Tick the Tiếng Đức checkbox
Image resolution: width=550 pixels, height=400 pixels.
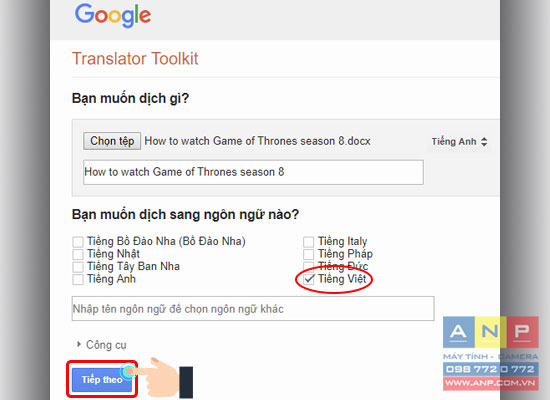pyautogui.click(x=308, y=266)
